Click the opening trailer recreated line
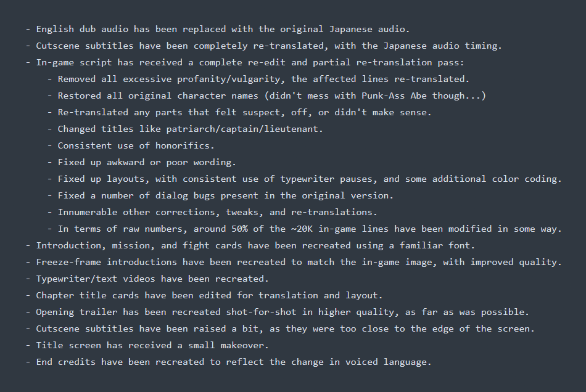 (x=282, y=312)
